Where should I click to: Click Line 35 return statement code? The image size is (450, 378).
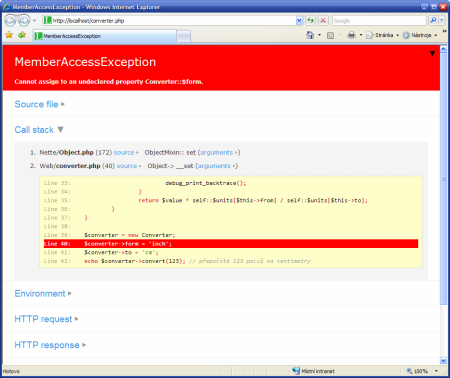click(253, 200)
